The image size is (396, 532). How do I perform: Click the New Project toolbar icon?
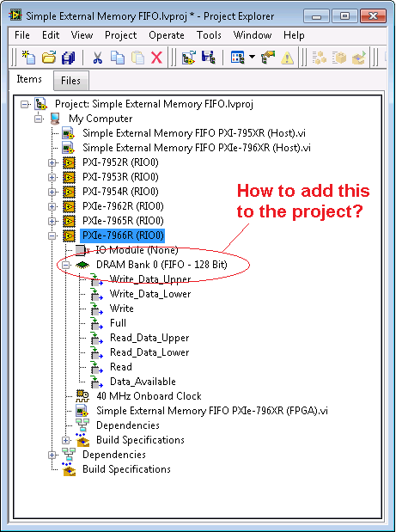28,58
